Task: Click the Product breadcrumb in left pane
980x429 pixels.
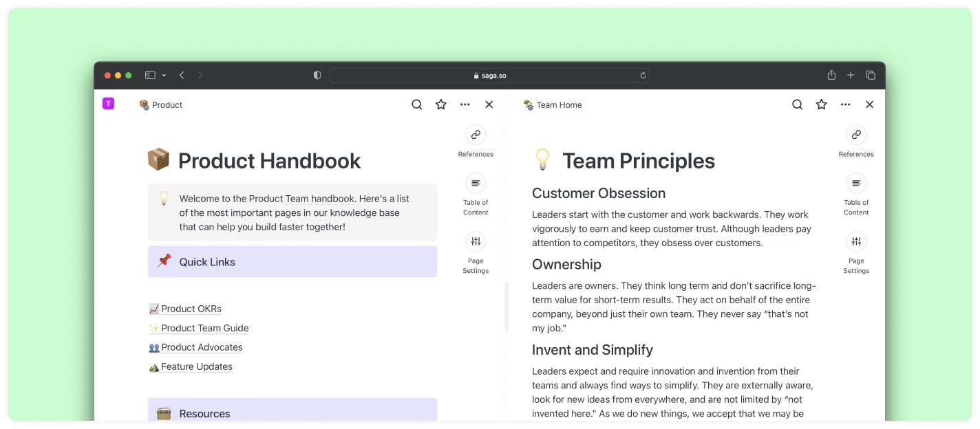Action: coord(162,105)
